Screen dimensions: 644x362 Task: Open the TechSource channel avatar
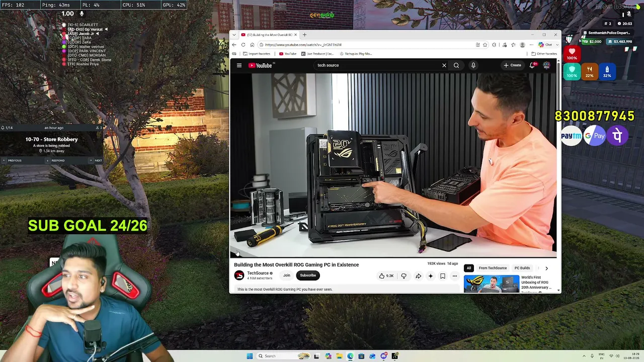pyautogui.click(x=239, y=275)
